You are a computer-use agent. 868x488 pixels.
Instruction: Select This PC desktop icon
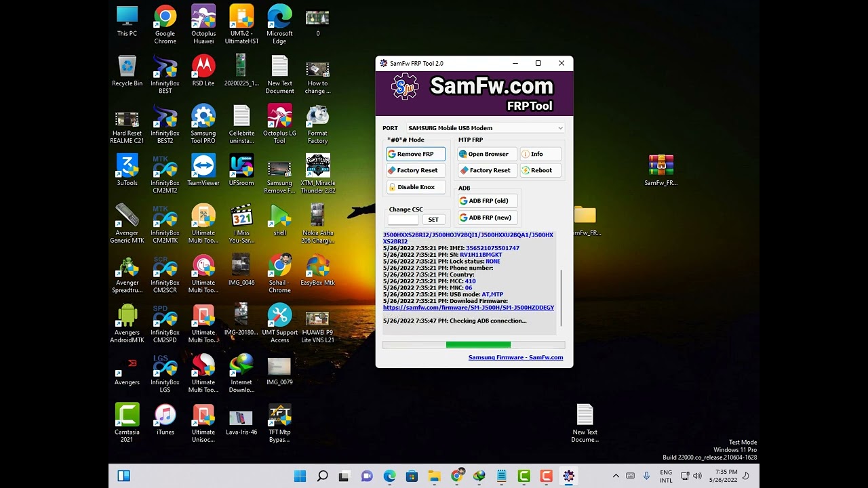127,22
